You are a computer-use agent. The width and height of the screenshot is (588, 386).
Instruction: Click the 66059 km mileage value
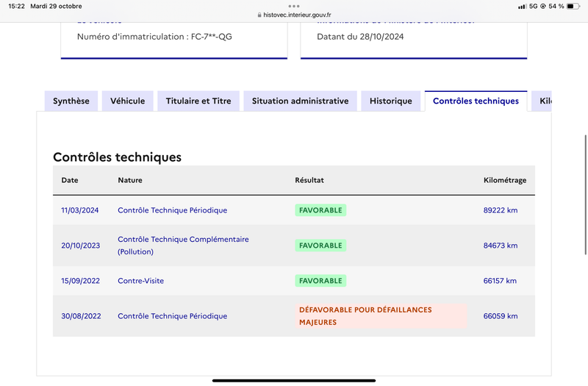tap(501, 316)
